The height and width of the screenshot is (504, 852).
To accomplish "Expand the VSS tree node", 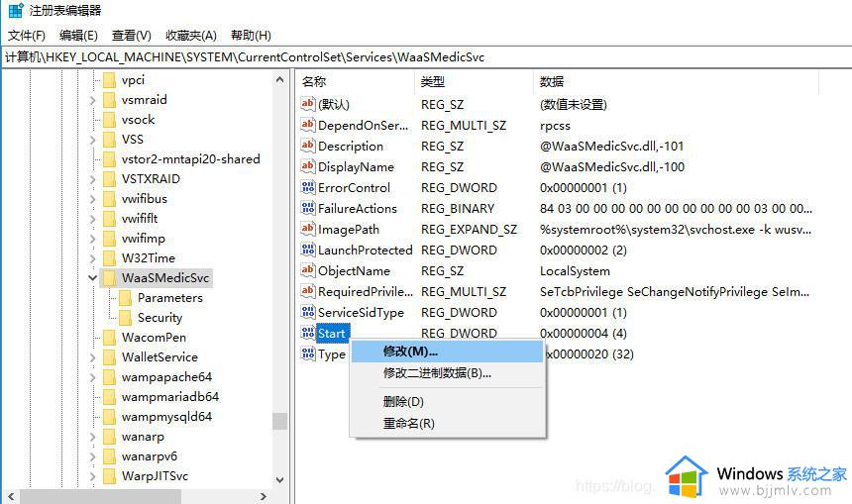I will click(x=92, y=141).
